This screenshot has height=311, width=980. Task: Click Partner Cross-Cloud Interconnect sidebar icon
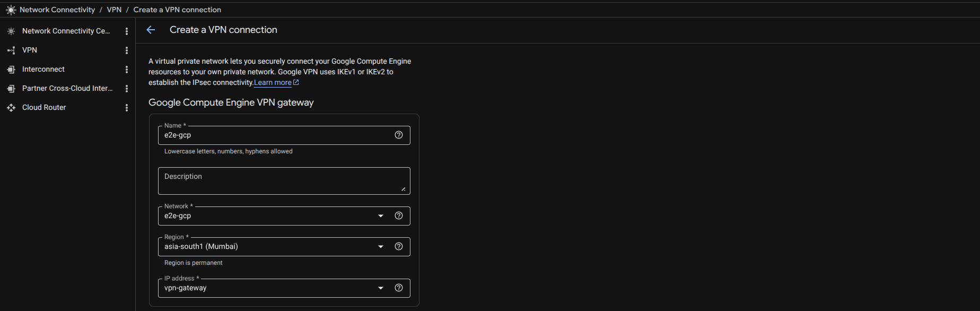(x=11, y=89)
